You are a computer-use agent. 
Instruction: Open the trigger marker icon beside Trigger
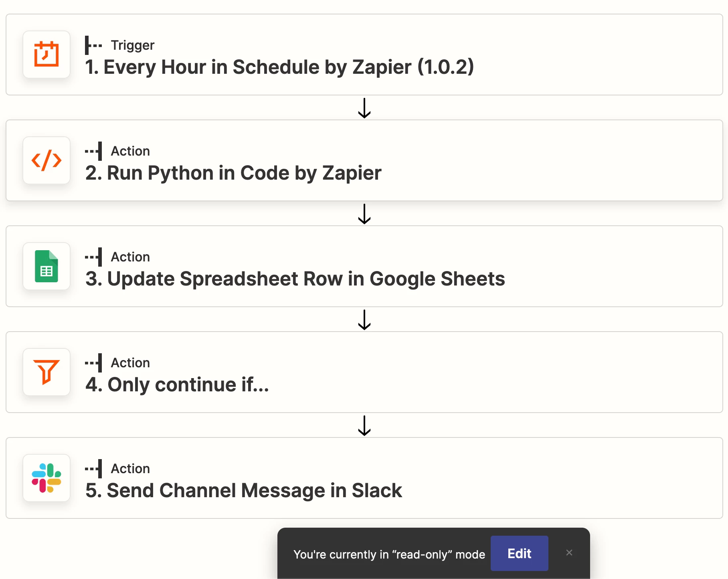click(x=93, y=45)
